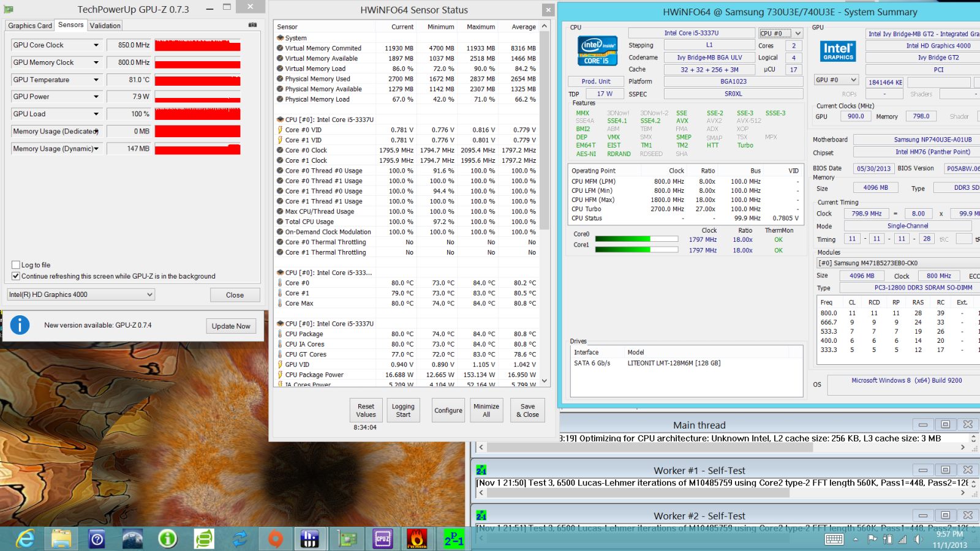
Task: Click Reset Values in HWiNFO sensors
Action: pyautogui.click(x=366, y=410)
